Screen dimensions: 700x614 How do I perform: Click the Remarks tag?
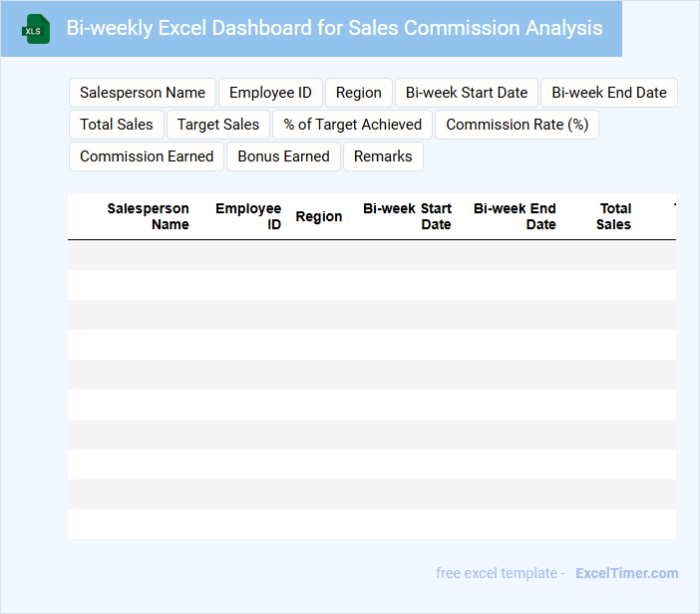[383, 156]
